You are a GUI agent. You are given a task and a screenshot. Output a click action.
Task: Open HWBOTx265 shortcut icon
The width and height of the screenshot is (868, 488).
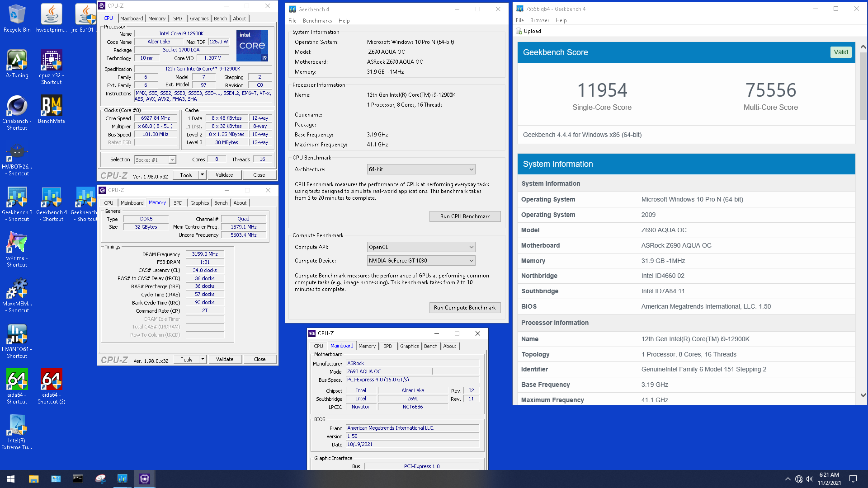coord(17,160)
